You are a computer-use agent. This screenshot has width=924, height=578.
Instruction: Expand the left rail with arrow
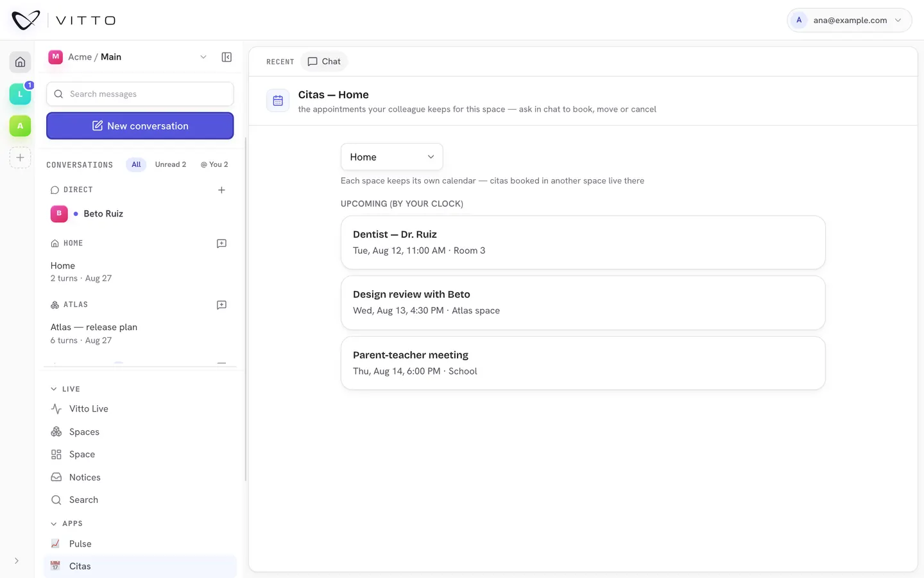pyautogui.click(x=17, y=561)
